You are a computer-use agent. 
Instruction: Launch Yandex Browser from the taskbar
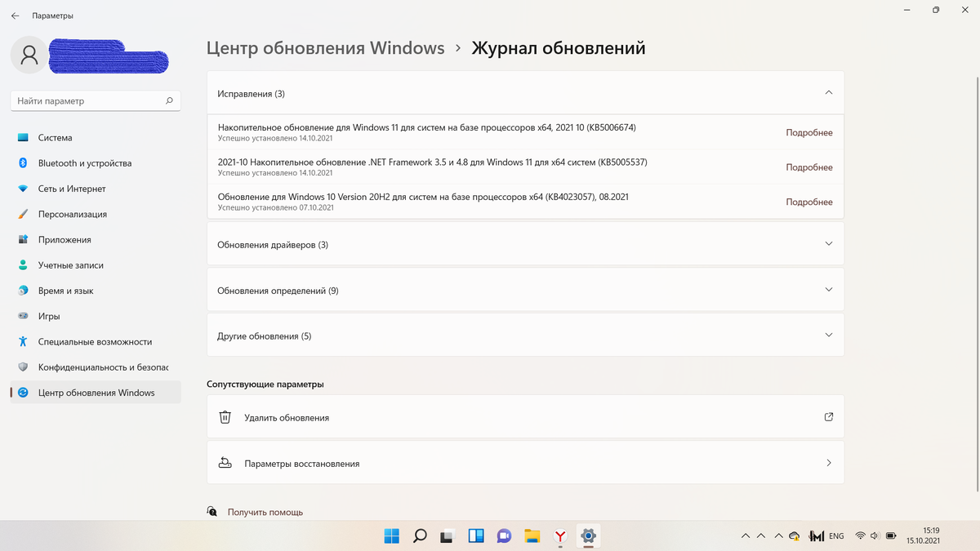[x=560, y=536]
